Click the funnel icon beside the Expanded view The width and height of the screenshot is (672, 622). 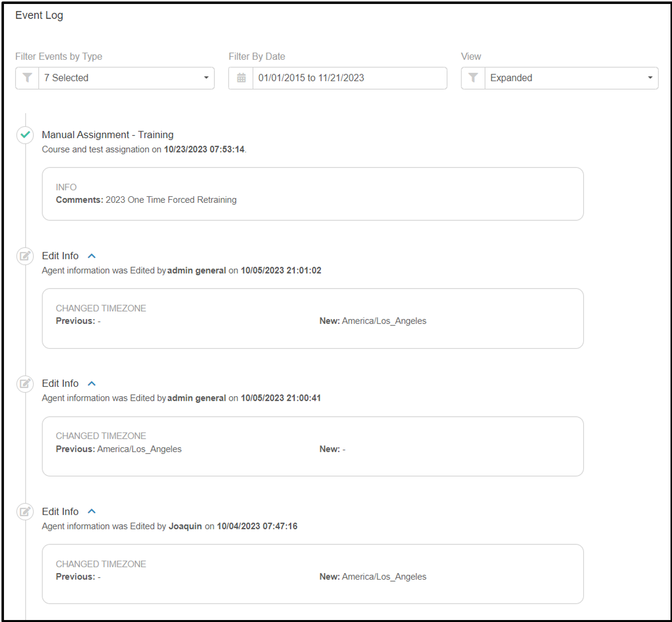(473, 78)
